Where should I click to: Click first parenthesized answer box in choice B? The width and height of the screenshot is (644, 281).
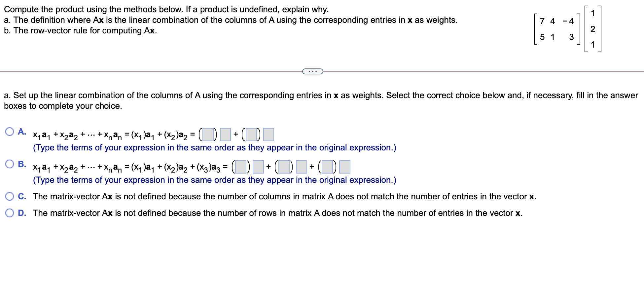pyautogui.click(x=241, y=167)
